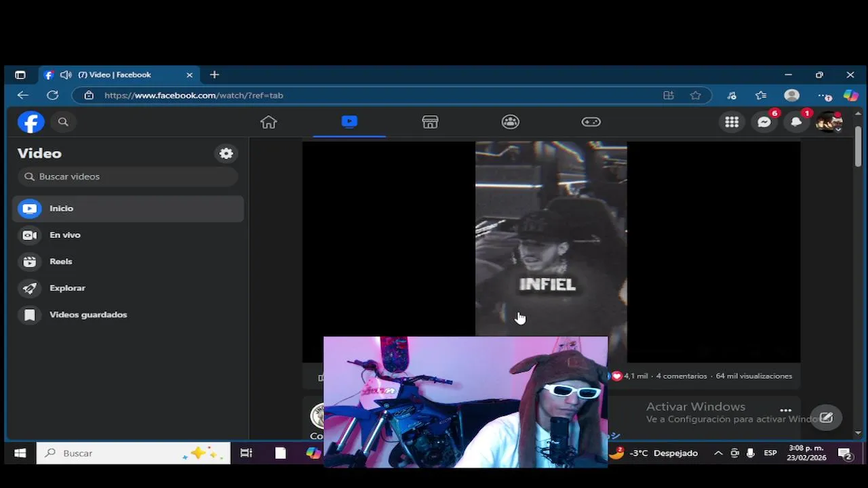Mute the Facebook tab audio icon

[x=66, y=75]
